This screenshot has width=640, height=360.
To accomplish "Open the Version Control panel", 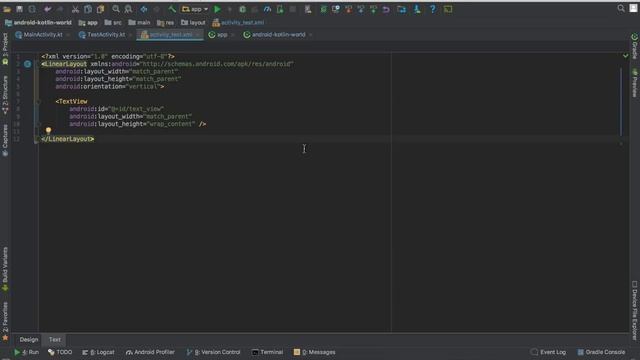I will point(213,352).
